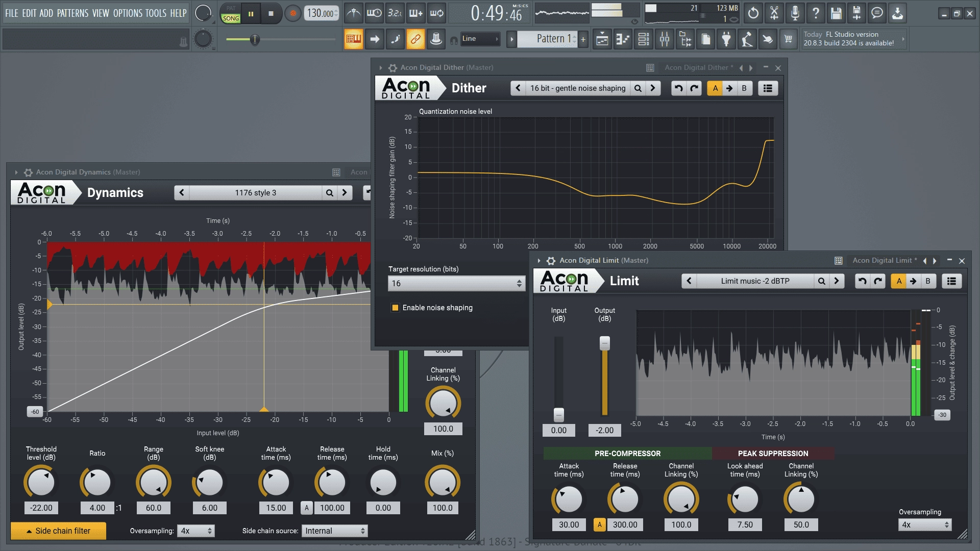
Task: Search presets in Dither plugin
Action: (x=638, y=88)
